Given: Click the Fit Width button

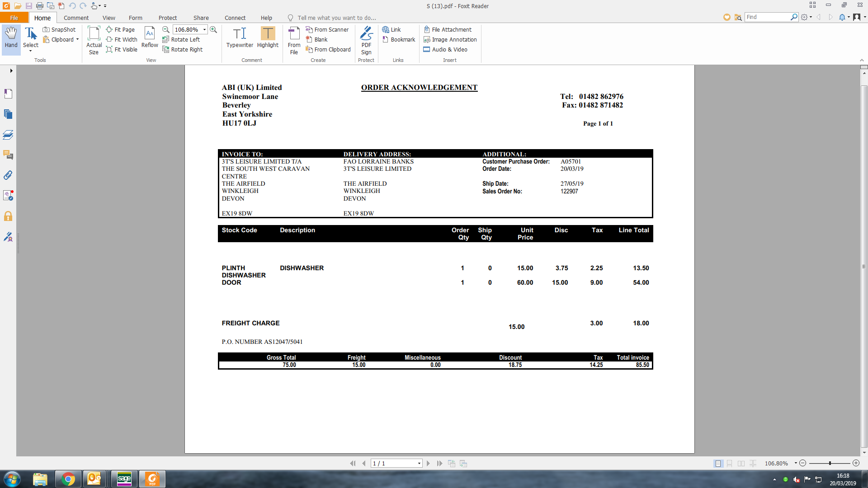Looking at the screenshot, I should (122, 40).
